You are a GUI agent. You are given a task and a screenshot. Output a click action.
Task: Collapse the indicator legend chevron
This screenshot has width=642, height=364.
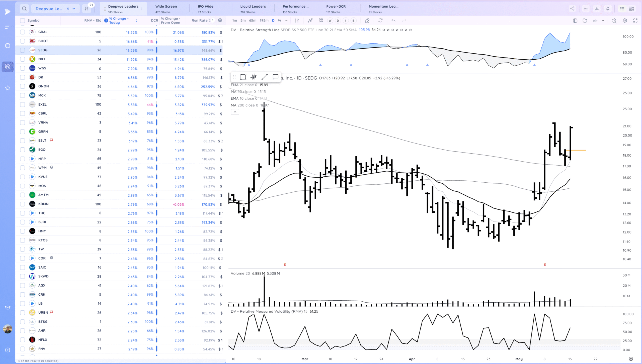click(235, 112)
